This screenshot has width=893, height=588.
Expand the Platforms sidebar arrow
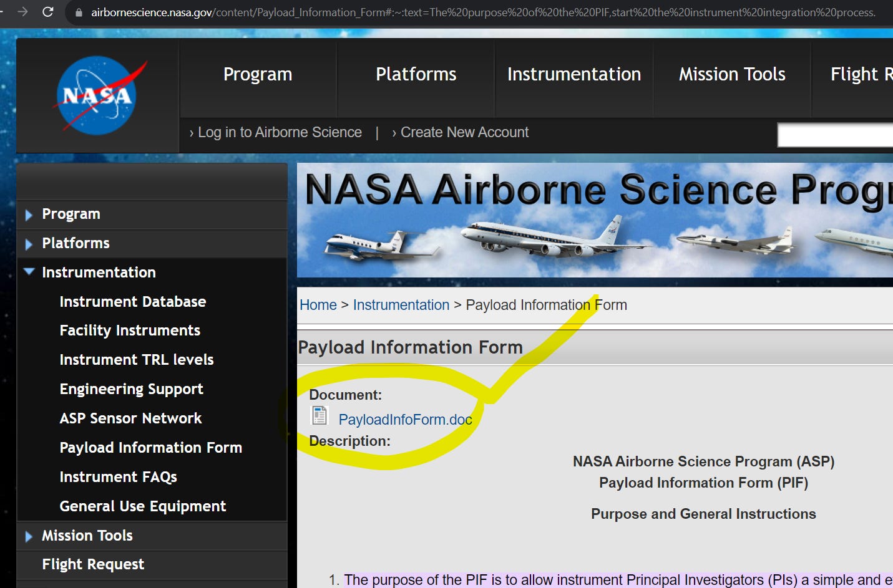(x=29, y=244)
